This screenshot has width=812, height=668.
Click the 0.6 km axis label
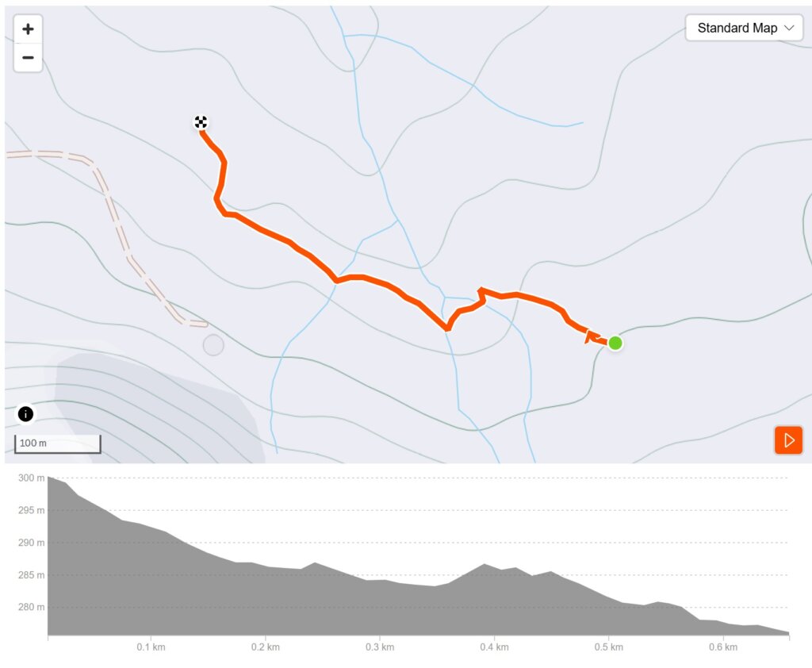point(722,648)
